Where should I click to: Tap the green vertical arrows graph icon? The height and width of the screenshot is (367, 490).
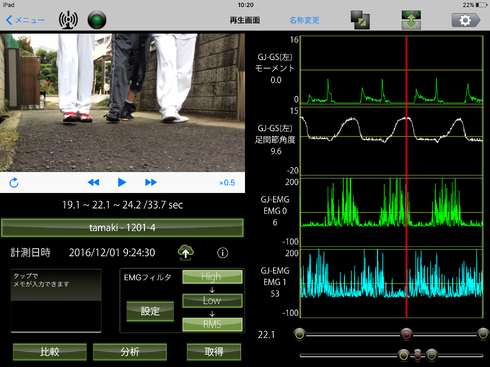pos(411,20)
